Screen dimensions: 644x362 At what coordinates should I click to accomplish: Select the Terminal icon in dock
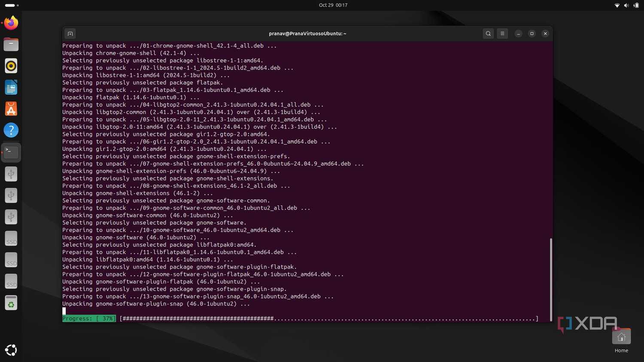click(11, 152)
